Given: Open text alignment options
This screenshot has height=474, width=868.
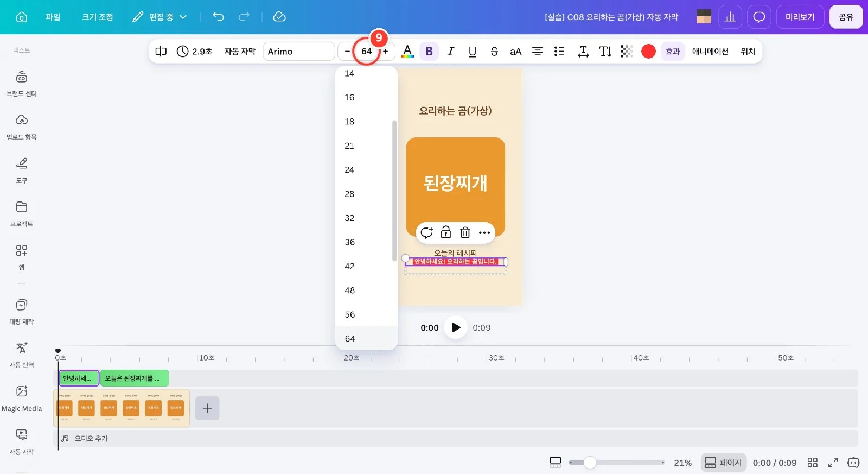Looking at the screenshot, I should click(537, 52).
